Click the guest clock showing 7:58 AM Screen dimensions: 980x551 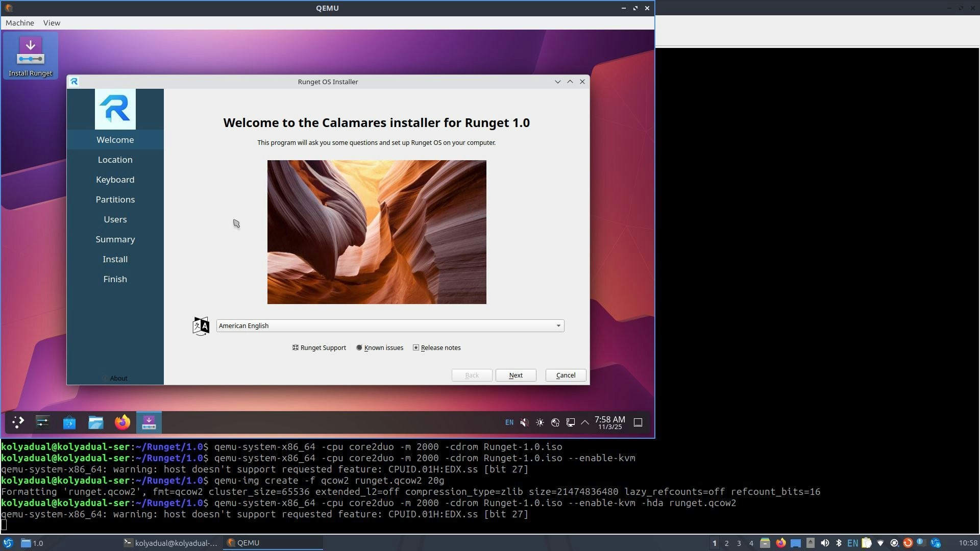click(610, 422)
